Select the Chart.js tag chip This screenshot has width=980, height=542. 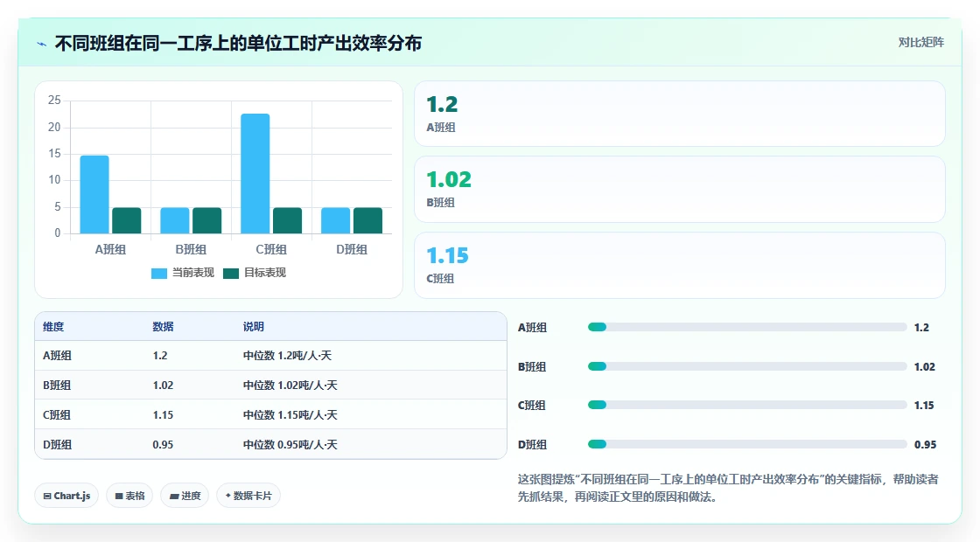point(66,496)
